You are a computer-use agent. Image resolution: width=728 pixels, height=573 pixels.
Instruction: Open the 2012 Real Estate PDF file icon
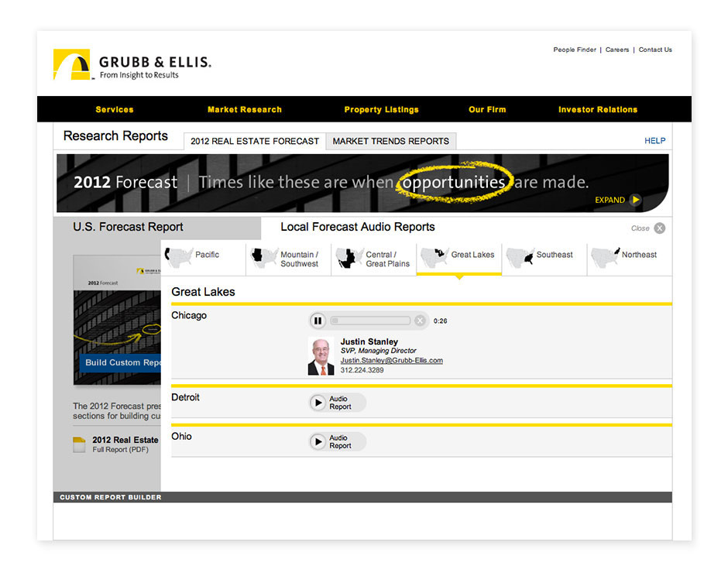80,444
